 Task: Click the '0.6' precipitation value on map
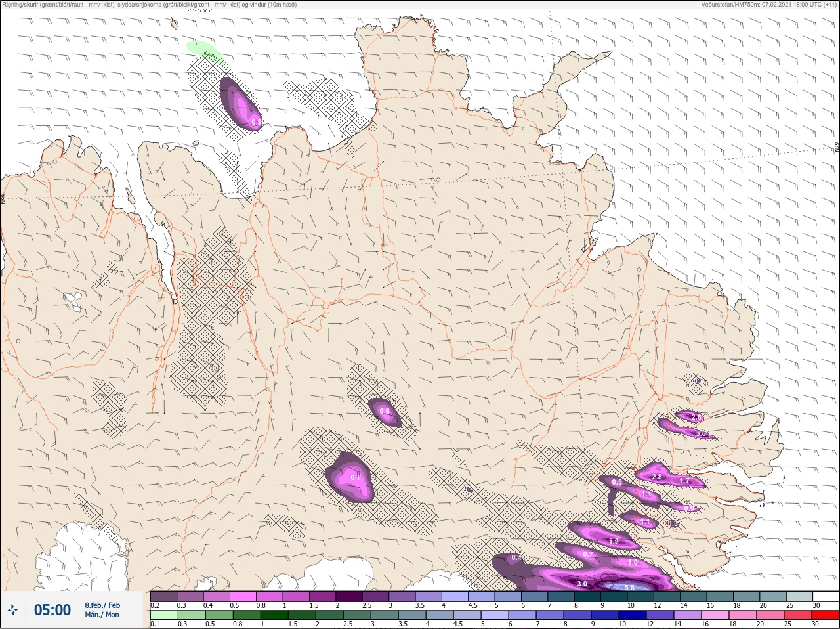pyautogui.click(x=385, y=412)
